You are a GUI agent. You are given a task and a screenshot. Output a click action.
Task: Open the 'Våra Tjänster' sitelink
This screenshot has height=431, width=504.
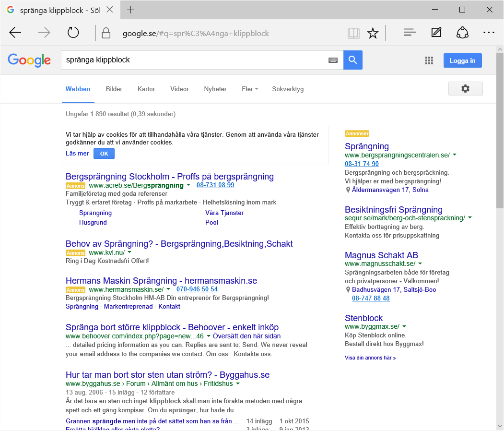(224, 213)
